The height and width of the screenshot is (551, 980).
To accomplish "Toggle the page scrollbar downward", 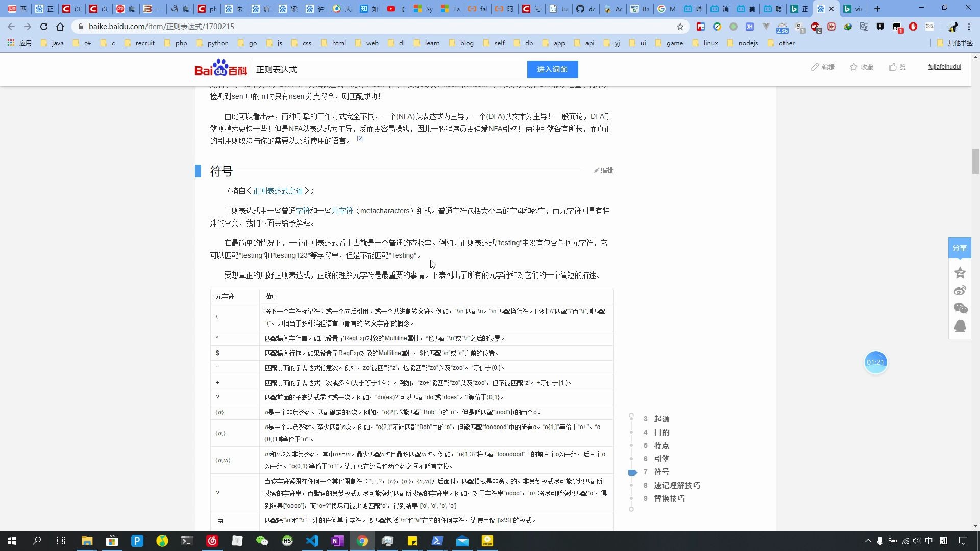I will click(975, 524).
